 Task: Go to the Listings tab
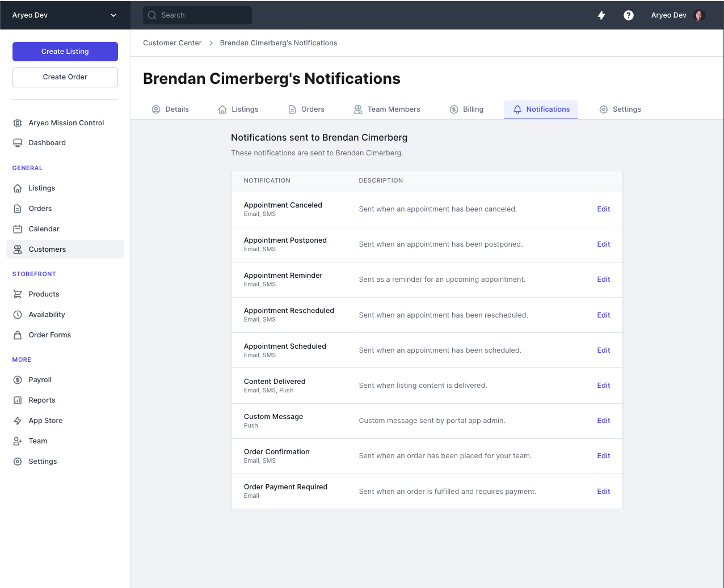(x=238, y=109)
